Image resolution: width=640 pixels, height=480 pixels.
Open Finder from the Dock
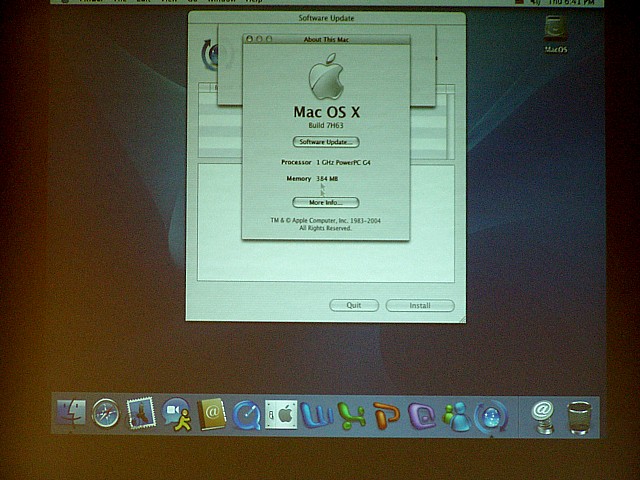click(x=71, y=413)
